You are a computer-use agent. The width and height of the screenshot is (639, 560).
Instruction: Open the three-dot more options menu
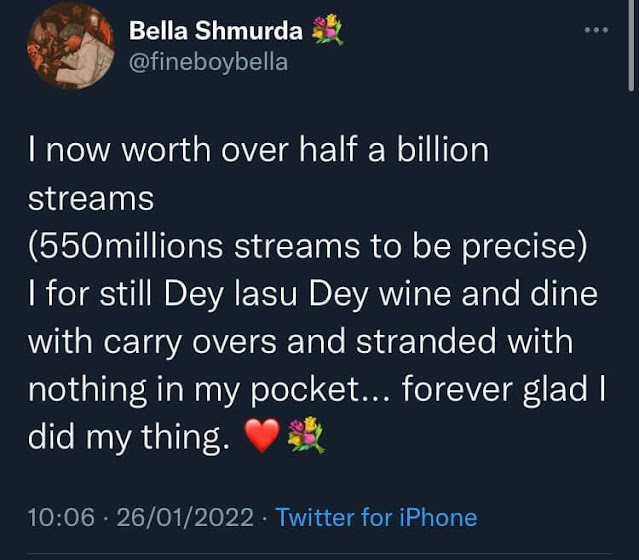click(x=596, y=30)
